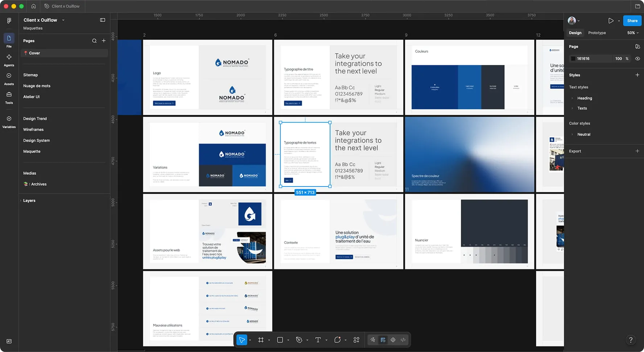644x352 pixels.
Task: Open the Assets panel
Action: click(9, 79)
